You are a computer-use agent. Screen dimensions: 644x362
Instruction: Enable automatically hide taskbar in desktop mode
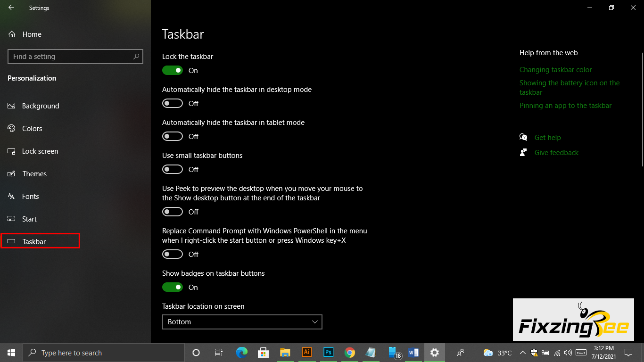173,104
